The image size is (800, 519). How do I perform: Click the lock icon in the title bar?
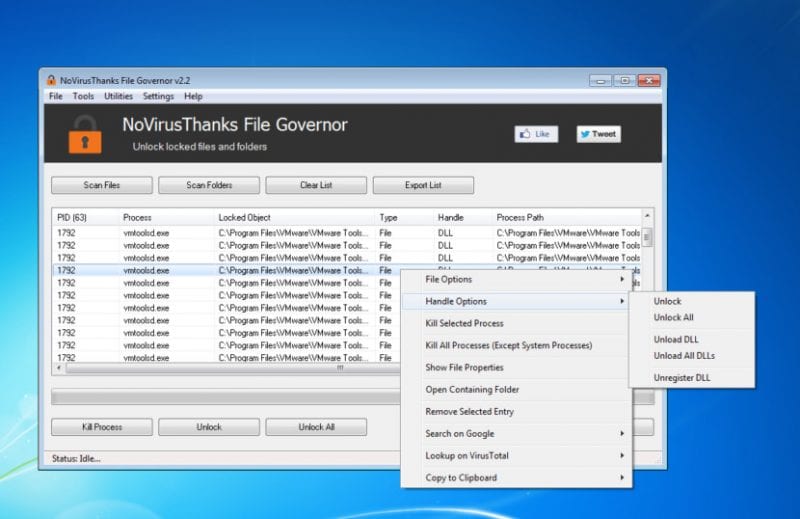pyautogui.click(x=51, y=80)
